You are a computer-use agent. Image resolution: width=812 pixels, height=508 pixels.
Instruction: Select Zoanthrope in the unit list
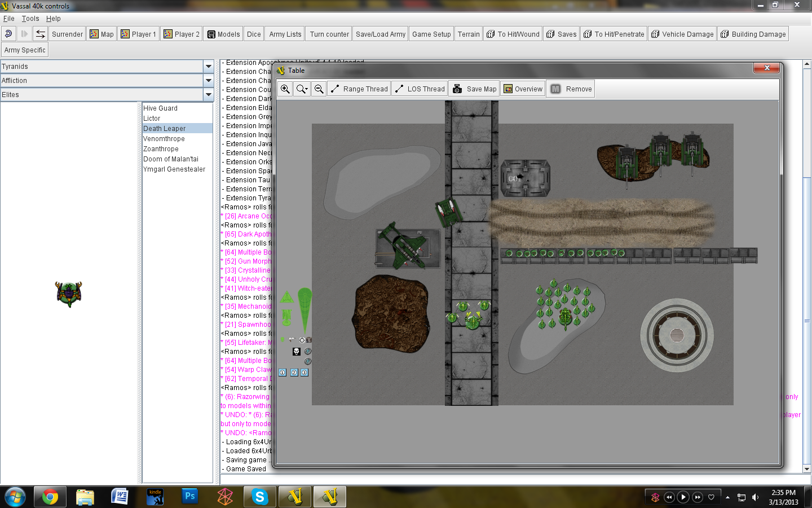click(x=177, y=149)
